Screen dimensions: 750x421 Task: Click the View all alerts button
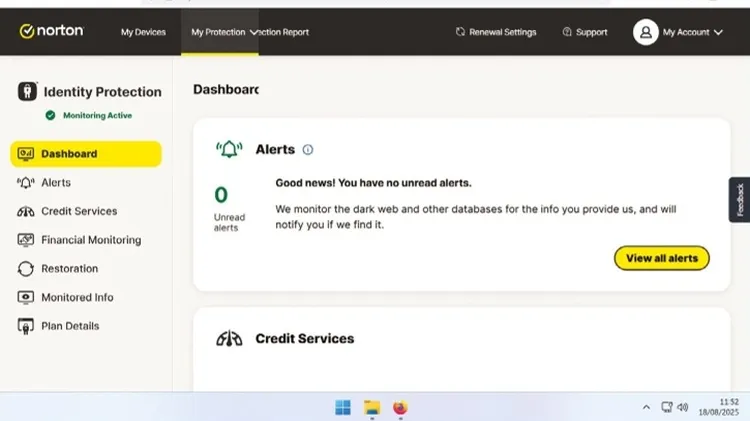(x=662, y=258)
